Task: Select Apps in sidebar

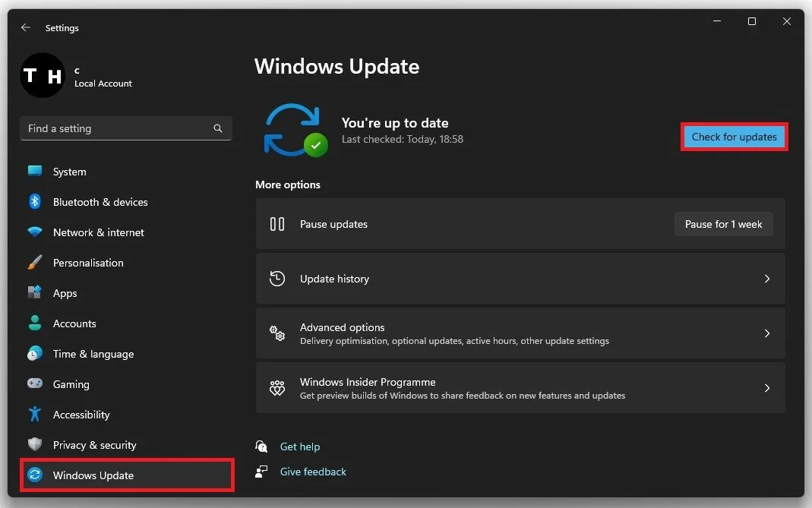Action: point(126,293)
